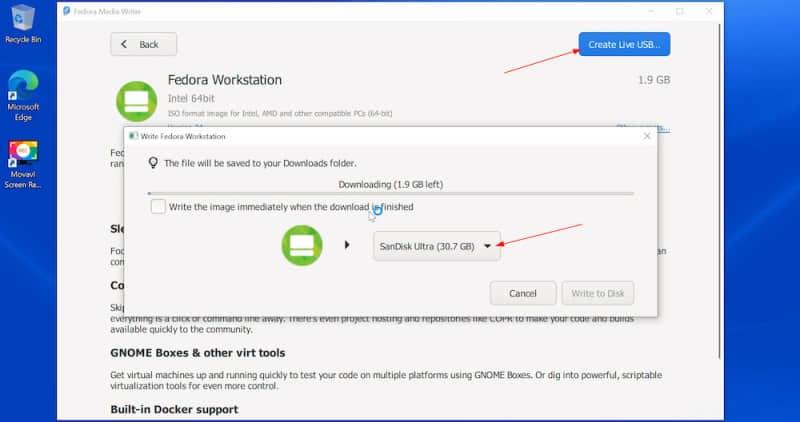Click Cancel in the write dialog
This screenshot has width=800, height=422.
[x=522, y=293]
